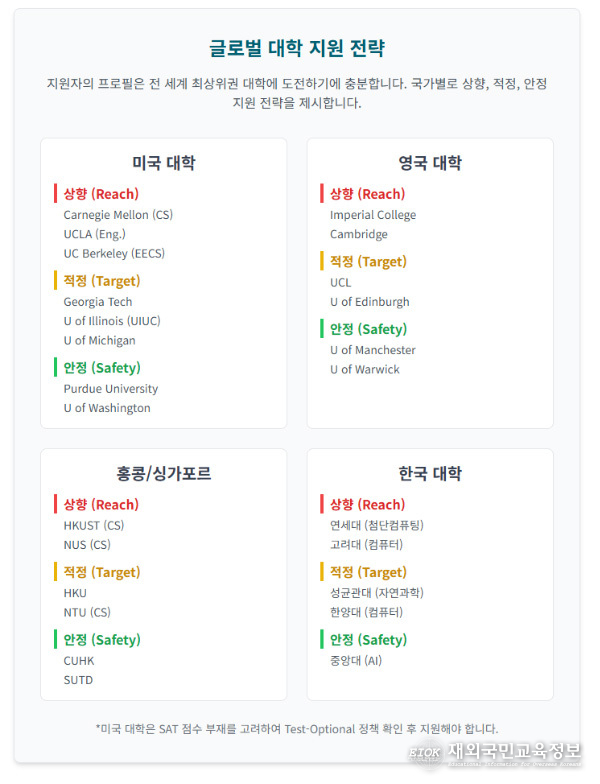
Task: Select HKUST (CS) reach entry
Action: 94,526
